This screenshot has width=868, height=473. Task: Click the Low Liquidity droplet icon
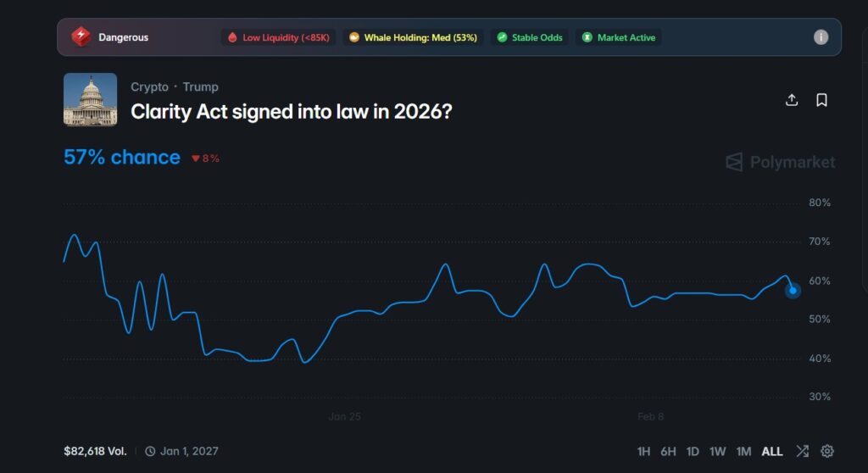pos(231,37)
